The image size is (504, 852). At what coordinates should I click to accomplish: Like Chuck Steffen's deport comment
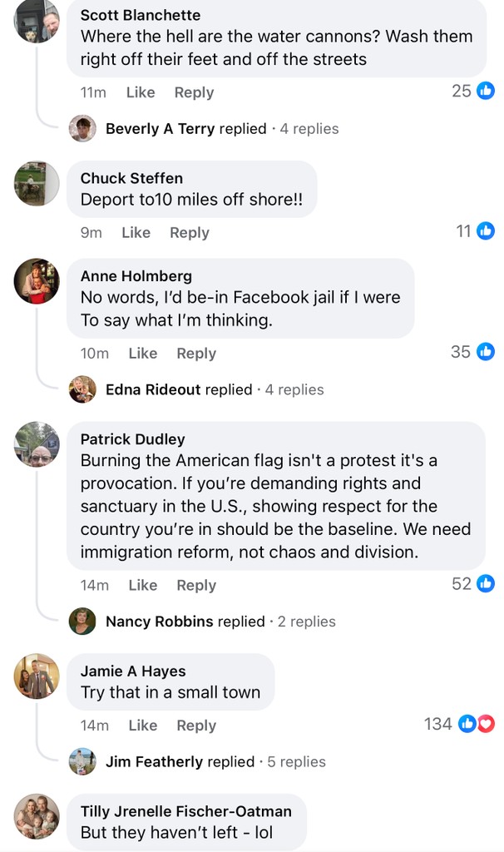(x=136, y=233)
